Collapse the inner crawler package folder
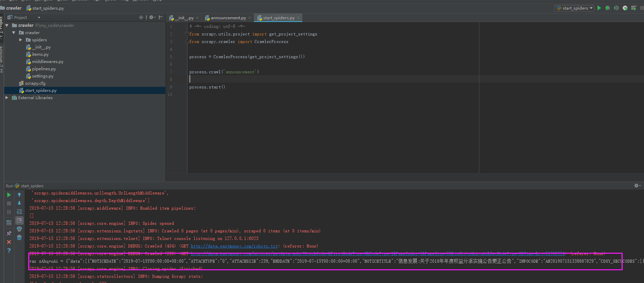 click(14, 33)
